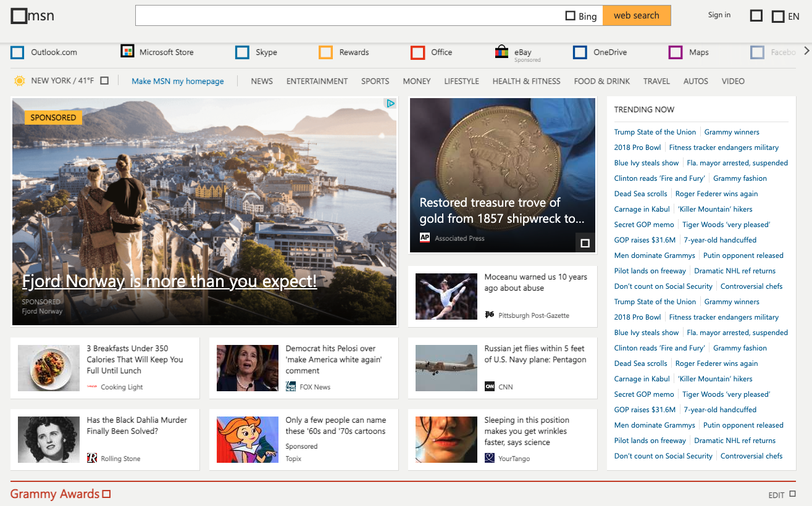Click the AdChoices icon on sponsored image
This screenshot has height=506, width=812.
[390, 104]
